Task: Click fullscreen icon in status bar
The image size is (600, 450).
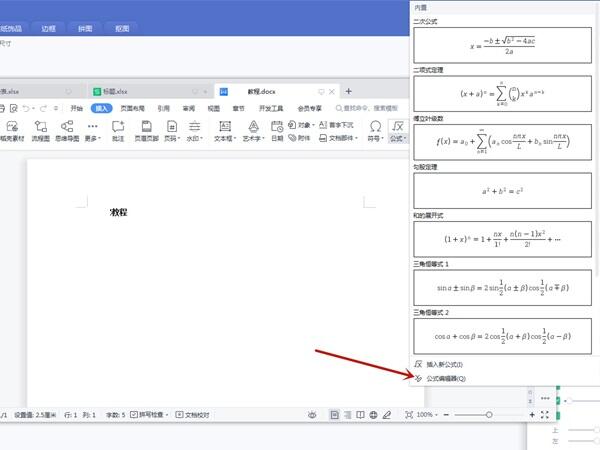Action: click(545, 415)
